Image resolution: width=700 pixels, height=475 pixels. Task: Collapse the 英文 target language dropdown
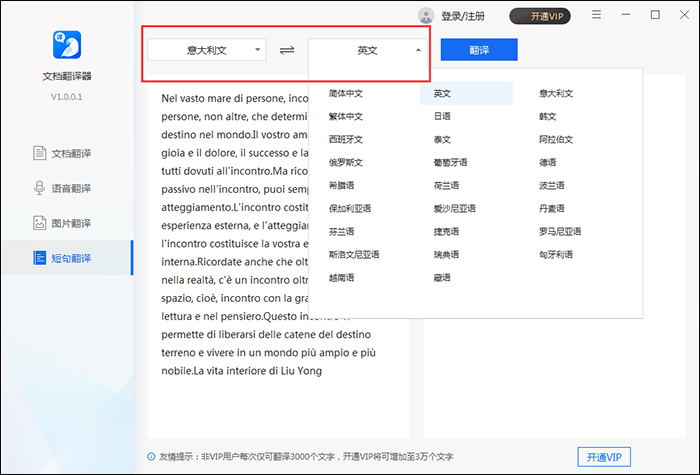click(368, 49)
